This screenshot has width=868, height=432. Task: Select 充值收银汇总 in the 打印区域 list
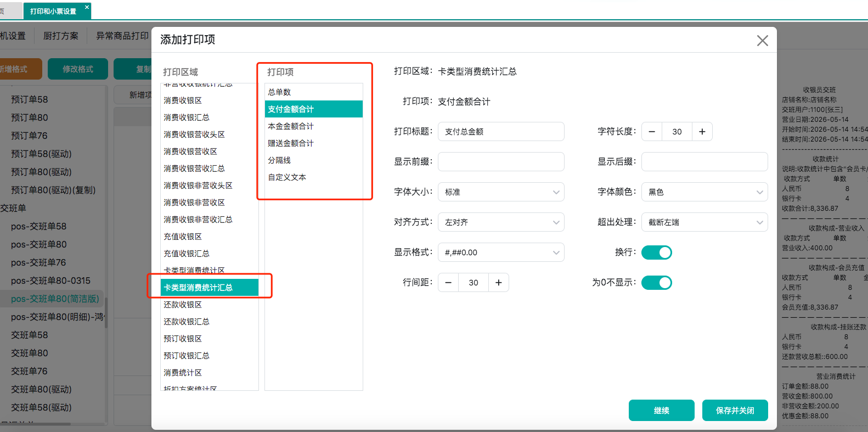pos(210,254)
